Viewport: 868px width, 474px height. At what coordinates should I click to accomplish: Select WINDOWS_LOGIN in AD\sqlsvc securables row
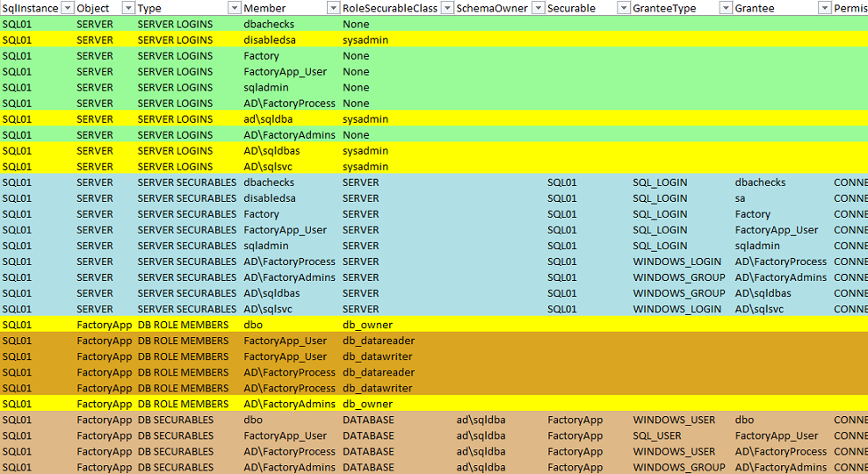tap(677, 309)
